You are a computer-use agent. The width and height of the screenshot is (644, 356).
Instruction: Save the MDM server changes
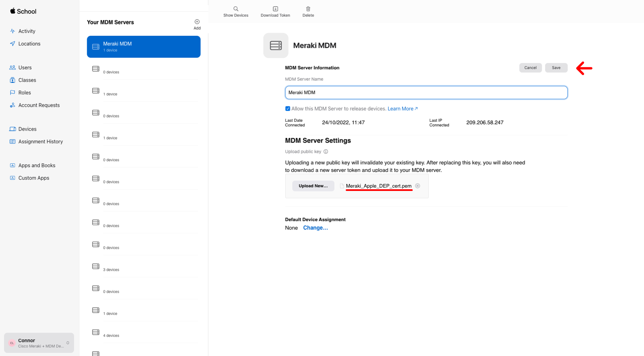pos(556,68)
